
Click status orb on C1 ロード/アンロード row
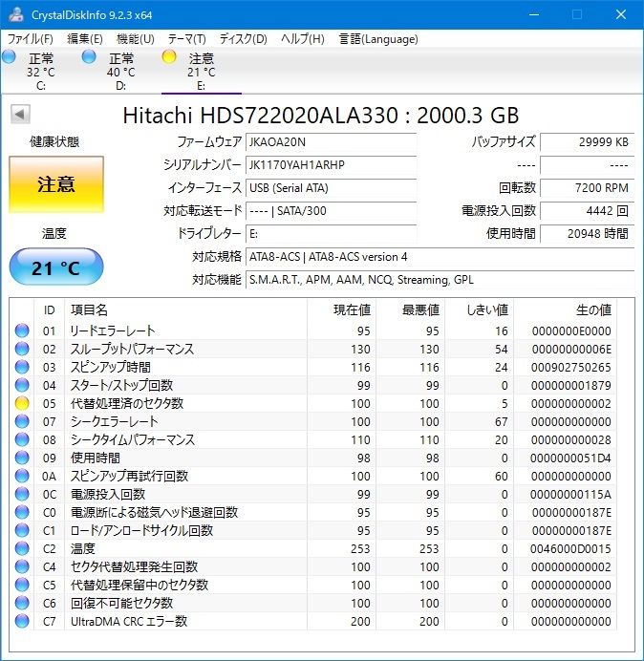point(22,530)
